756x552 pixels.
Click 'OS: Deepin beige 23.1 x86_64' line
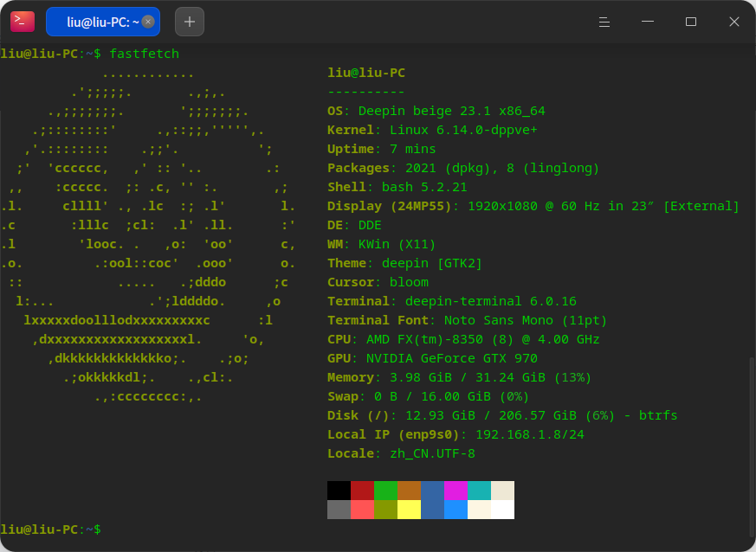point(436,111)
